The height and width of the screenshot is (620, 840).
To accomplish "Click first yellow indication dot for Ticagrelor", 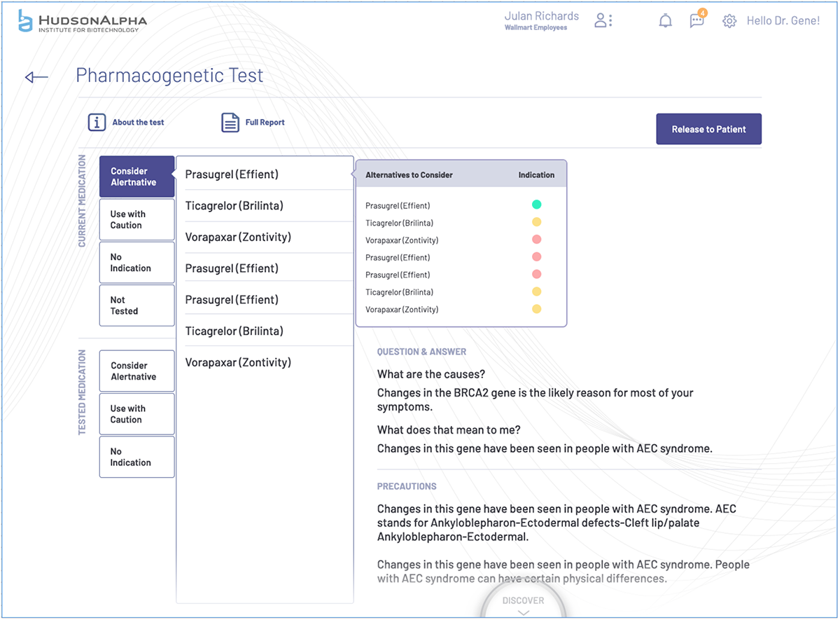I will point(536,222).
